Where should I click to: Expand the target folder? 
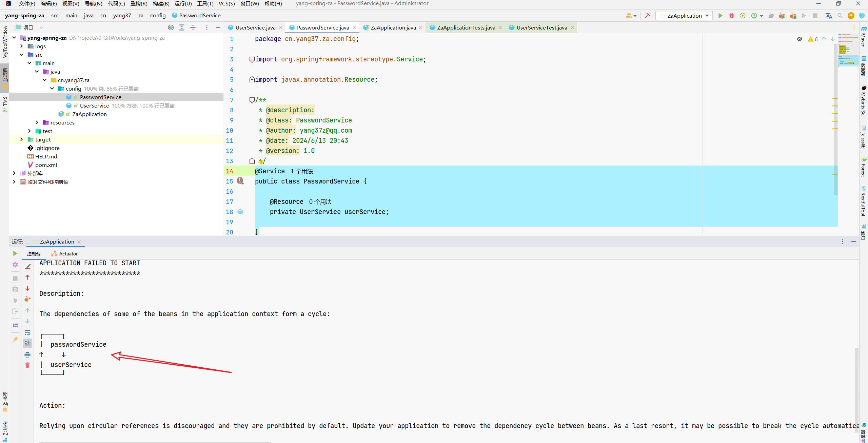(22, 139)
